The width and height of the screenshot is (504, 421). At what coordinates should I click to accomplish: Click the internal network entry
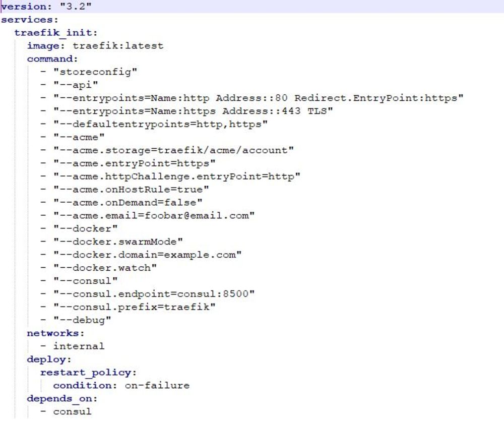tap(79, 346)
